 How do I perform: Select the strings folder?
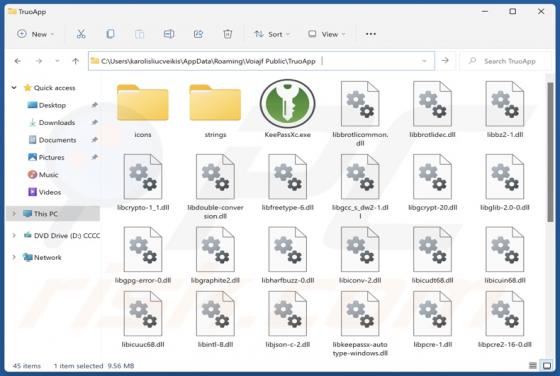tap(215, 103)
